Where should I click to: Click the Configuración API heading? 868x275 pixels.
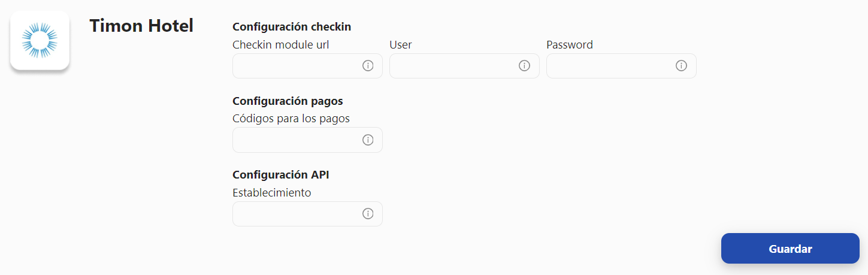click(x=281, y=175)
